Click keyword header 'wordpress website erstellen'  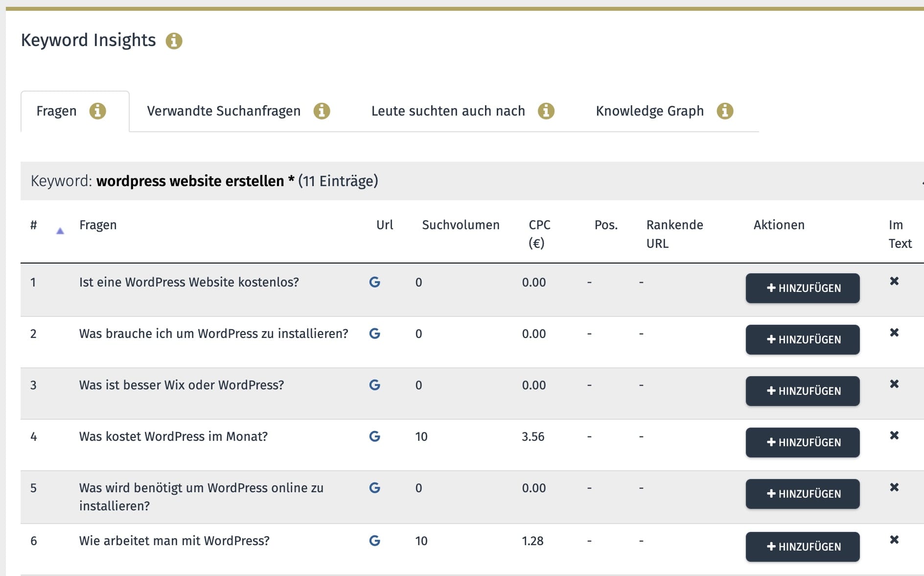point(190,181)
